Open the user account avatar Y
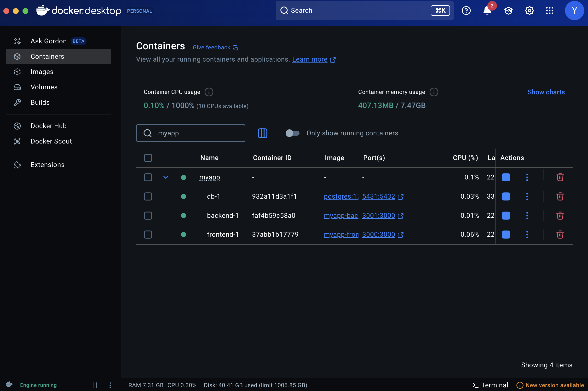The height and width of the screenshot is (391, 588). 574,11
